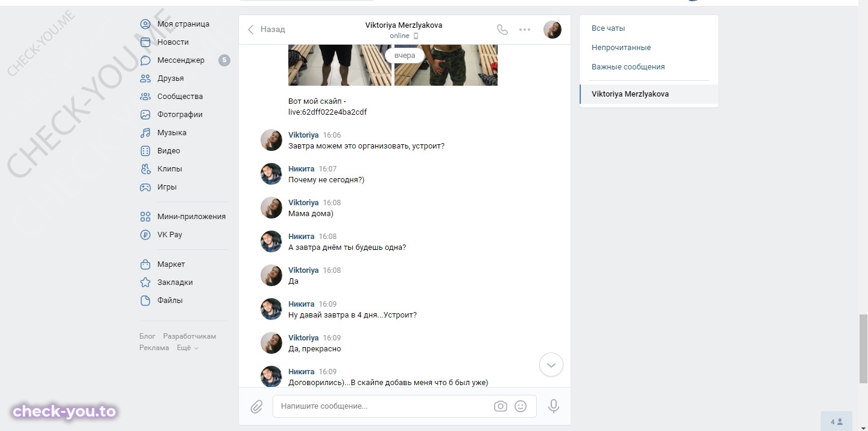
Task: Open the Photos icon in sidebar
Action: coord(145,115)
